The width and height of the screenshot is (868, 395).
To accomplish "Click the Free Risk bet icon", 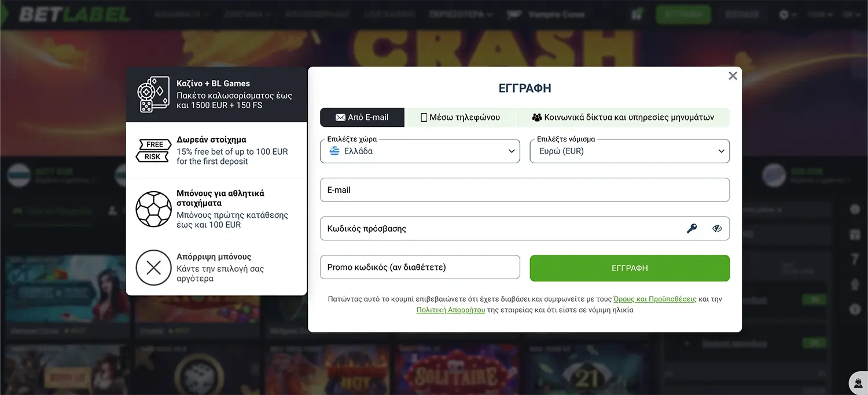I will tap(153, 151).
